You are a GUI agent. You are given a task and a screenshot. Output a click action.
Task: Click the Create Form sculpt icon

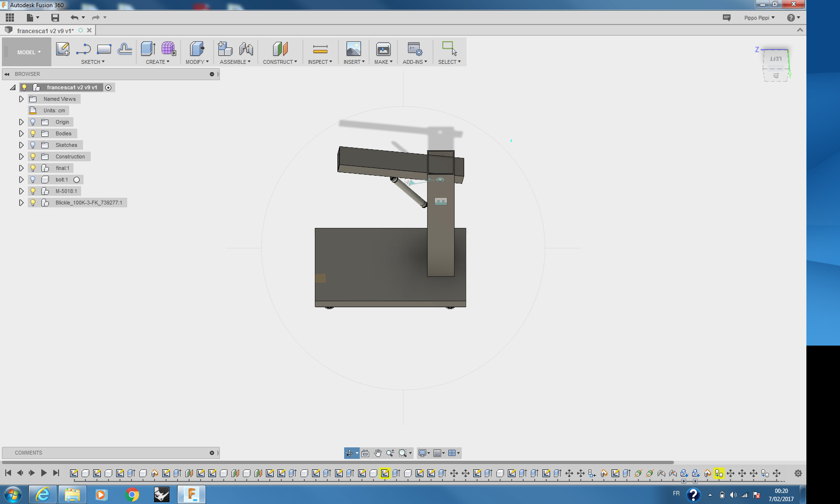pyautogui.click(x=168, y=49)
